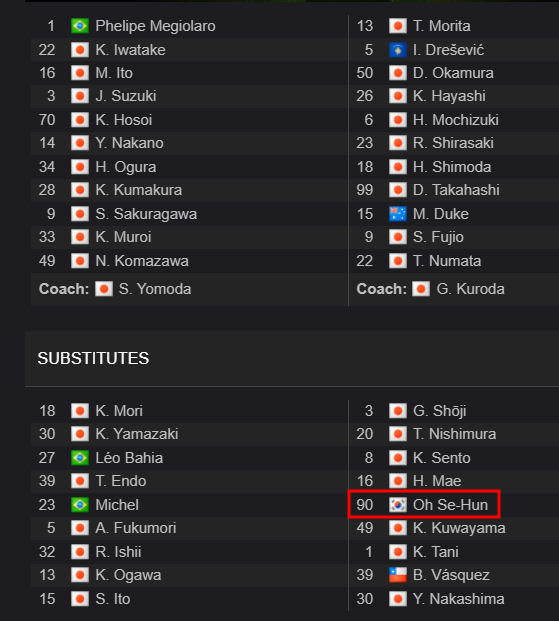This screenshot has height=621, width=559.
Task: Open player K. Kumakura
Action: tap(138, 190)
